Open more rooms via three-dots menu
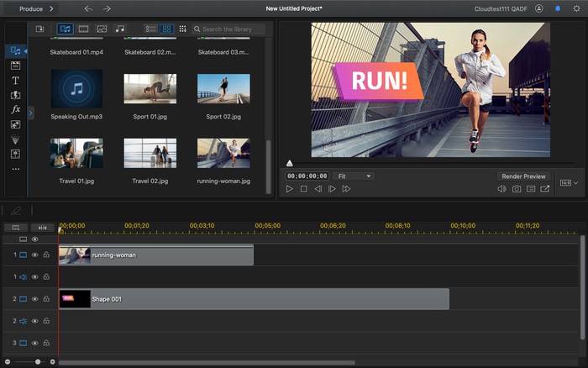 (15, 169)
